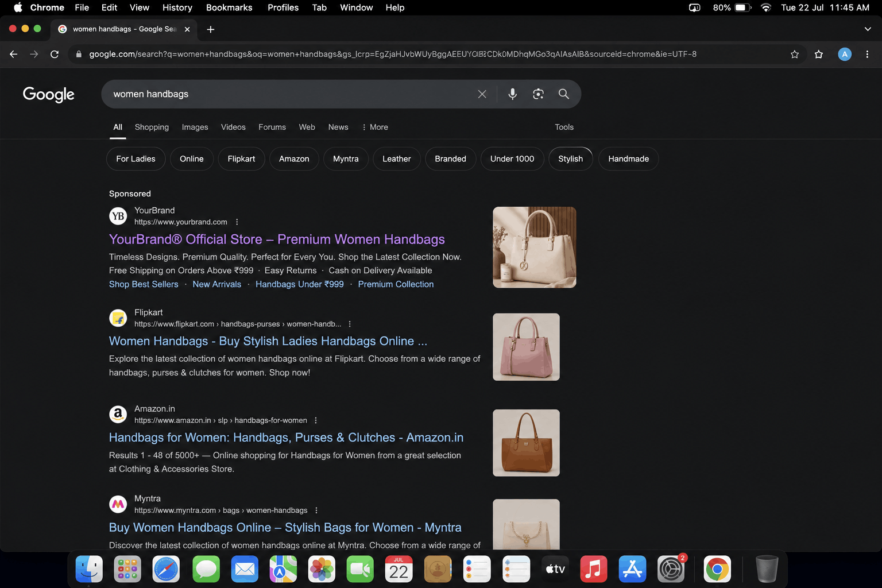The width and height of the screenshot is (882, 588).
Task: View site information lock icon
Action: pyautogui.click(x=79, y=54)
